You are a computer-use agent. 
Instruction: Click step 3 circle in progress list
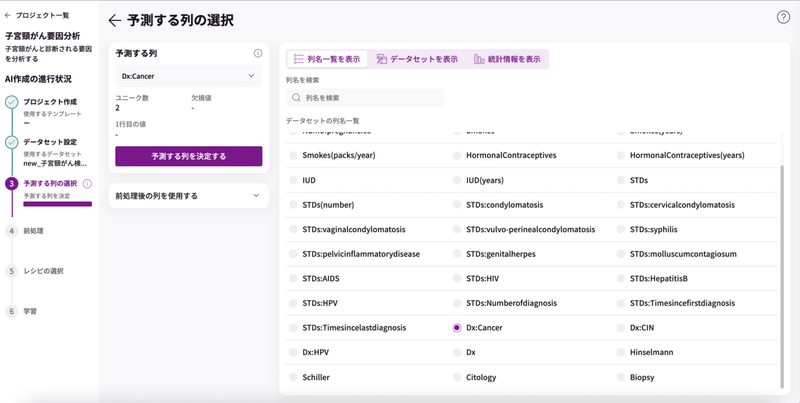(12, 184)
